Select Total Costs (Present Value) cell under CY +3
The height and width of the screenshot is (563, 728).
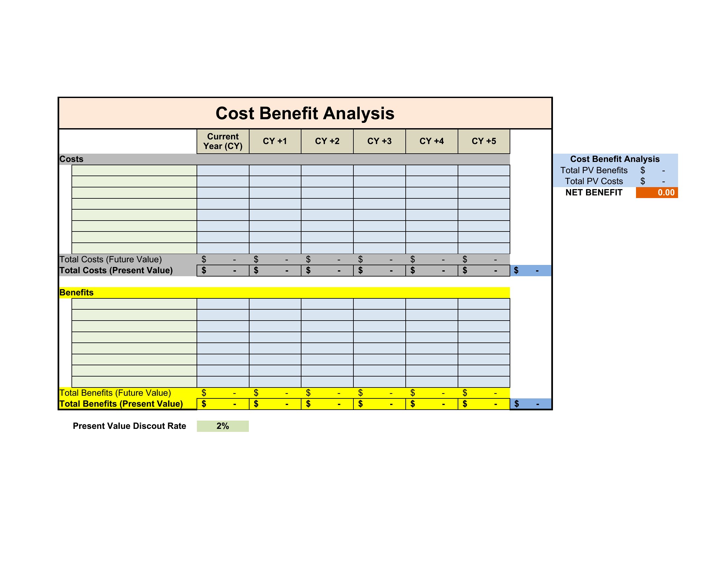pyautogui.click(x=379, y=271)
